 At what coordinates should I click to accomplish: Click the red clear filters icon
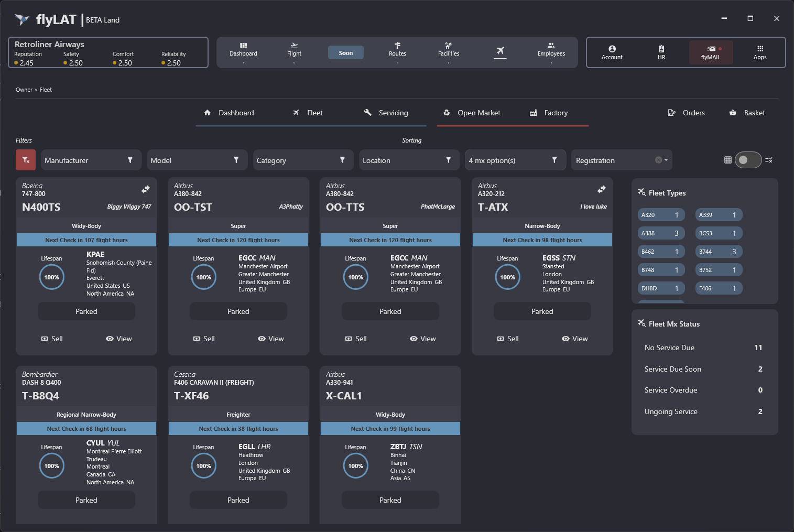click(x=26, y=160)
